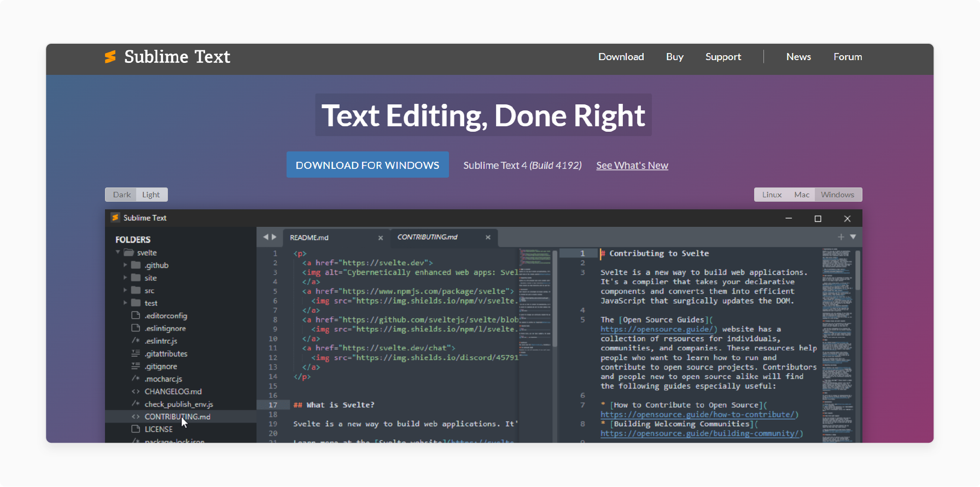
Task: Click the site folder icon
Action: click(x=136, y=278)
